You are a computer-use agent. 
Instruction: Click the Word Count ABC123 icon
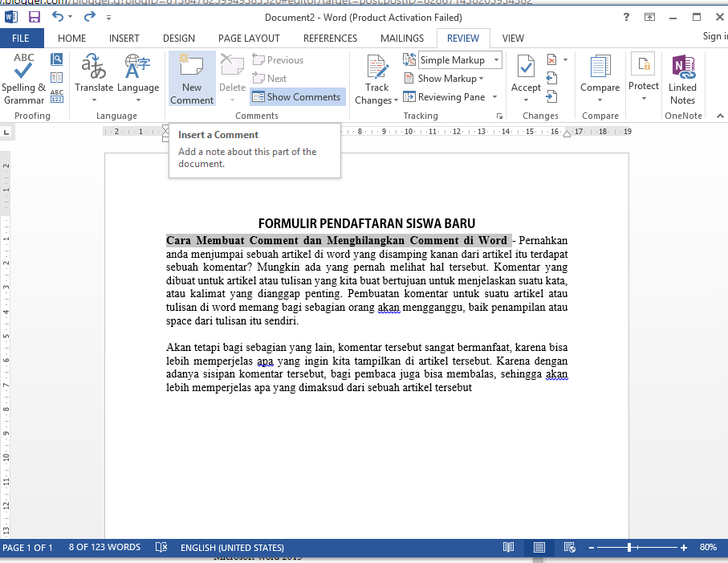[57, 96]
